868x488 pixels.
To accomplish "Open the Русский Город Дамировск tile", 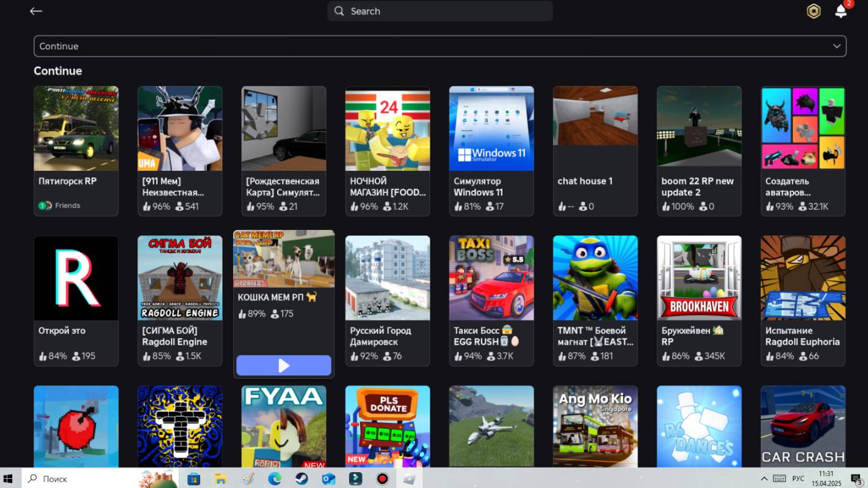I will (x=388, y=301).
